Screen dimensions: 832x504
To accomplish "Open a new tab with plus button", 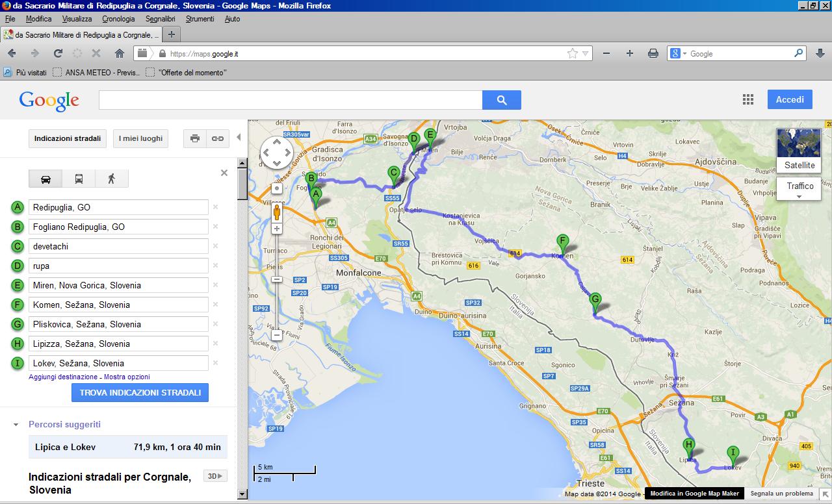I will pyautogui.click(x=172, y=34).
